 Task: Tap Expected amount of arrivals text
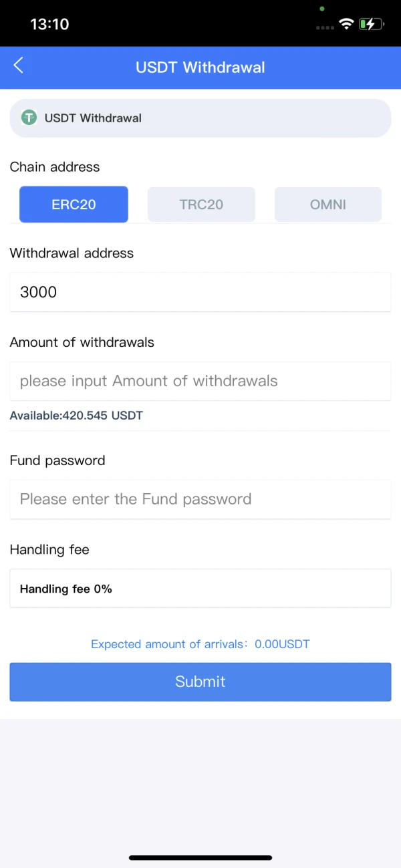200,644
